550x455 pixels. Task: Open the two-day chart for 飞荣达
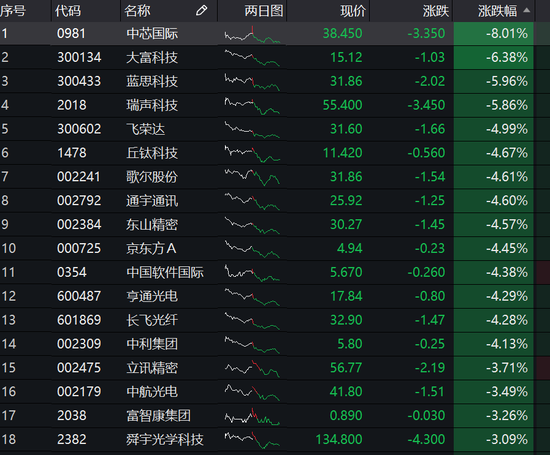coord(252,129)
